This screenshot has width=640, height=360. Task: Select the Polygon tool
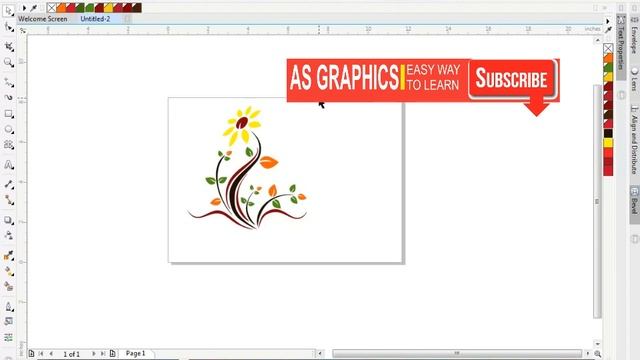9,145
